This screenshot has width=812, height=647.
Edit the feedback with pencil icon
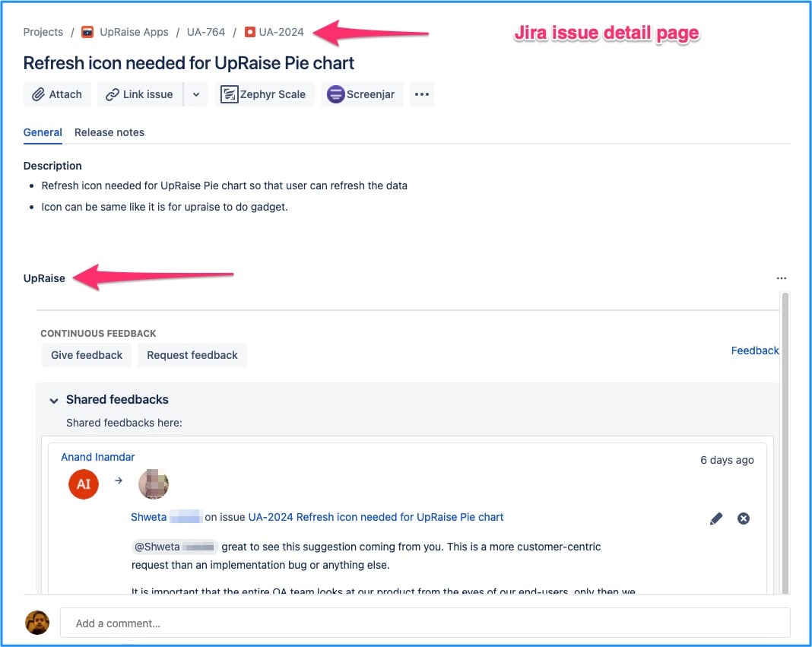[716, 519]
